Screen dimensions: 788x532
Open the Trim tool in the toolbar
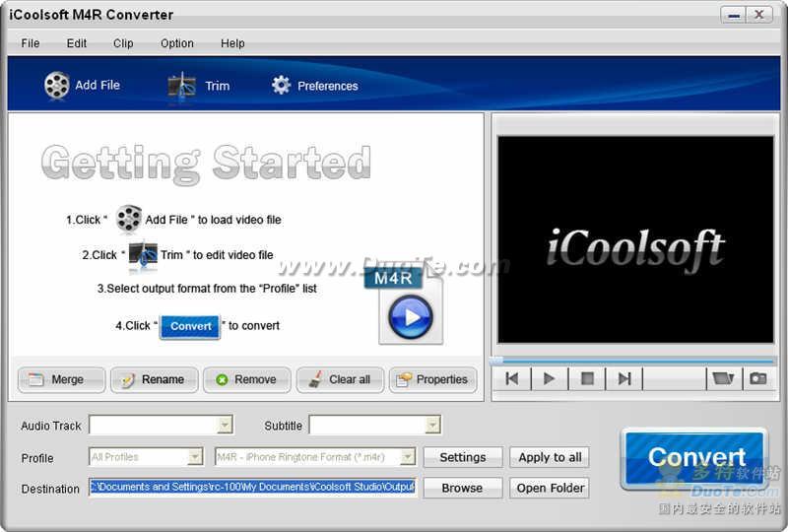(x=182, y=86)
